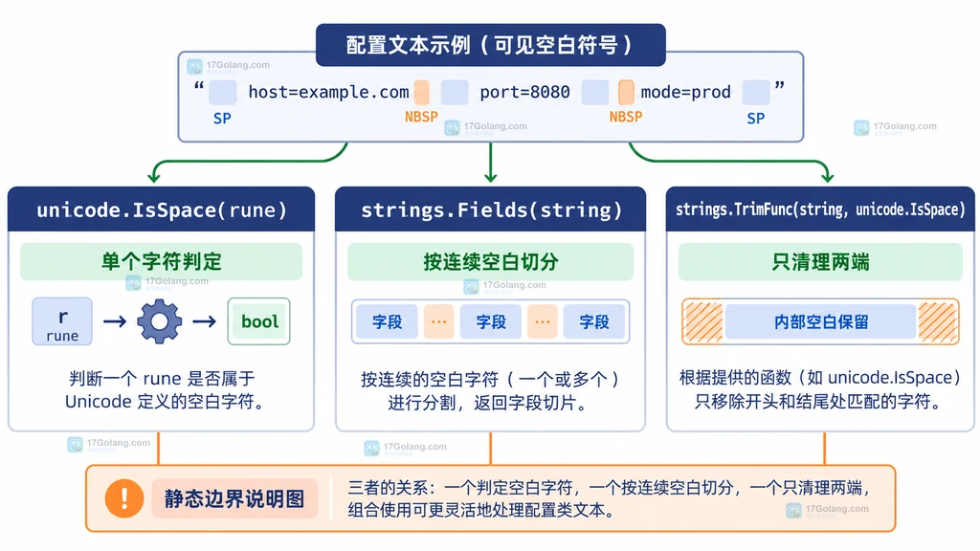Select the title '配置文本示例（可见空白符号）'
The height and width of the screenshot is (551, 980).
491,45
